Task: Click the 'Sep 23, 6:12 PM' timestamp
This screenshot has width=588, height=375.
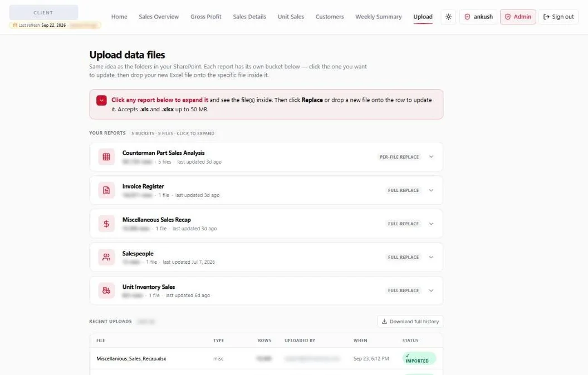Action: 371,359
